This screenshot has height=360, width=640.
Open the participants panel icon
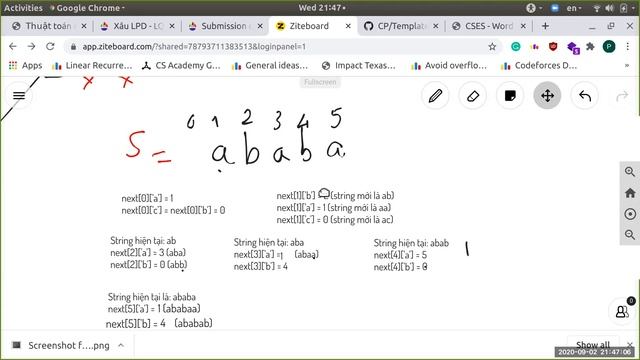pyautogui.click(x=622, y=311)
